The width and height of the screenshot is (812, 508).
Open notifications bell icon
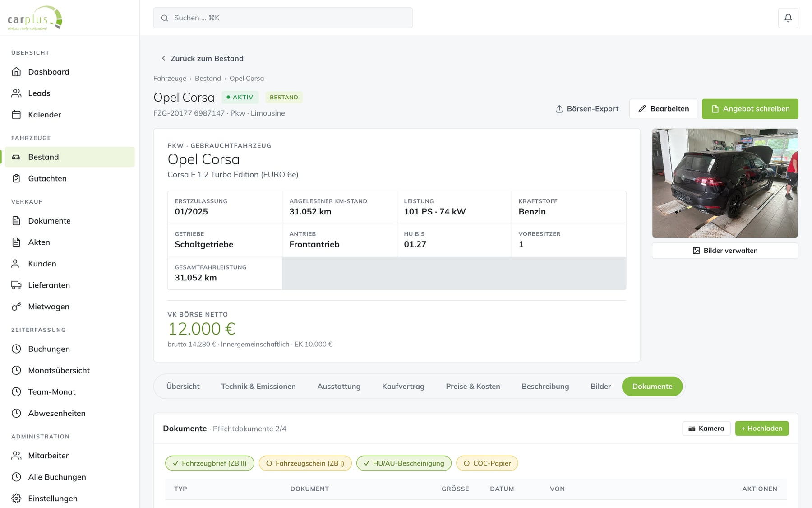point(788,18)
